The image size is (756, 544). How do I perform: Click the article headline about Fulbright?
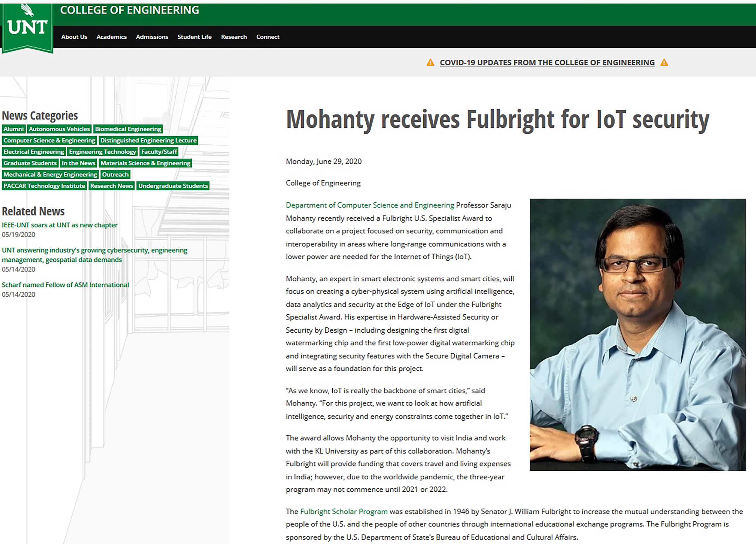498,120
